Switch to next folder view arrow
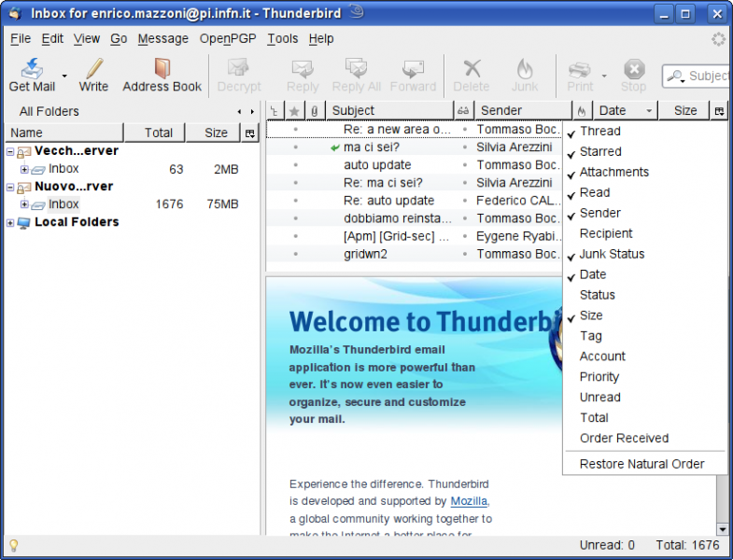The image size is (733, 560). [252, 112]
